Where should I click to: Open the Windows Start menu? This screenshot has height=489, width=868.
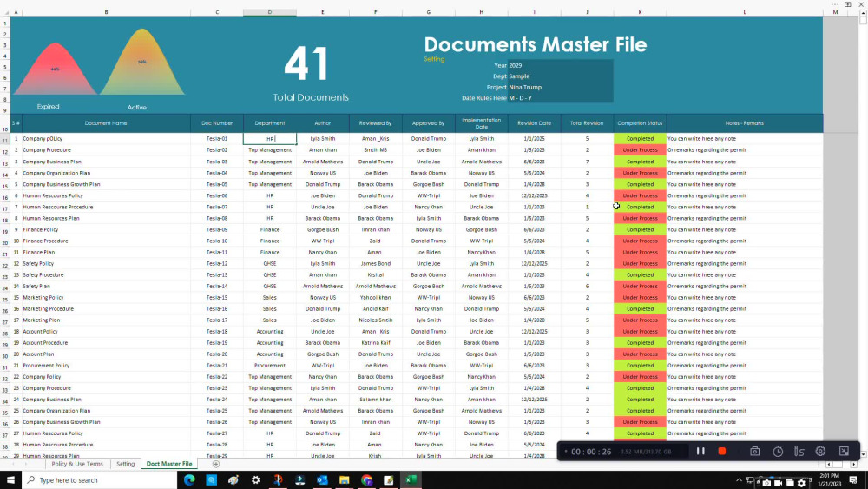10,480
